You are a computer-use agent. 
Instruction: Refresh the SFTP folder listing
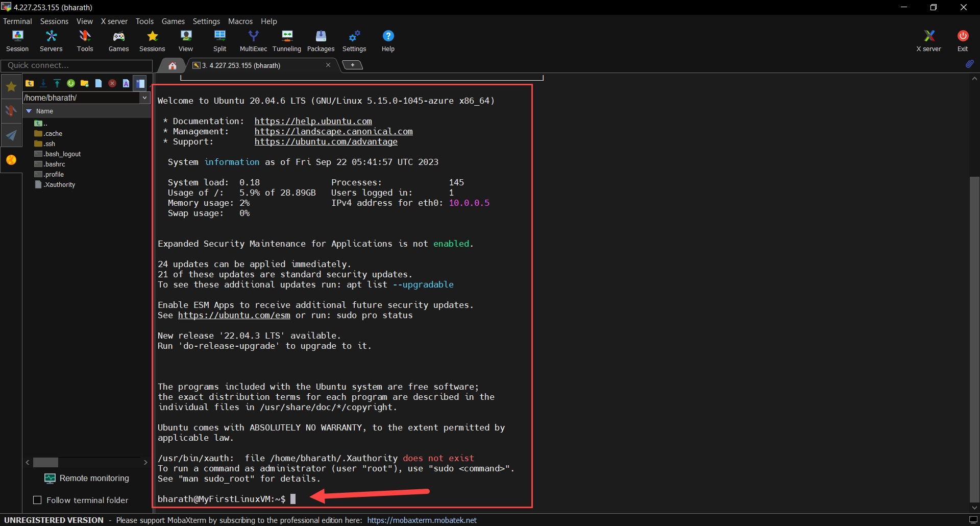click(71, 83)
